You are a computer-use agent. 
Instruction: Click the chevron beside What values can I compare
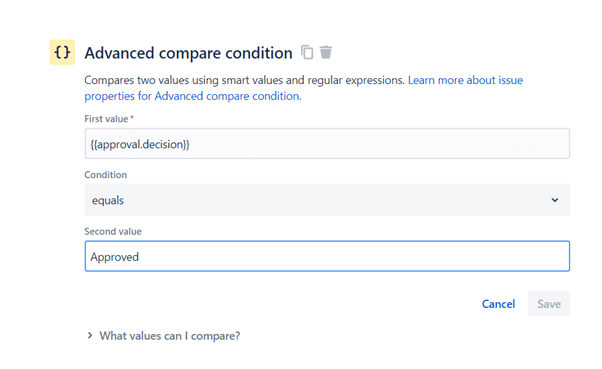click(x=90, y=336)
